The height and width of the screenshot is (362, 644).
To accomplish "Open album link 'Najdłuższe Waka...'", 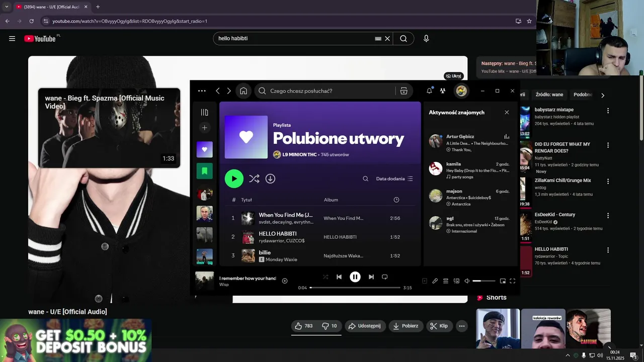I will coord(343,255).
